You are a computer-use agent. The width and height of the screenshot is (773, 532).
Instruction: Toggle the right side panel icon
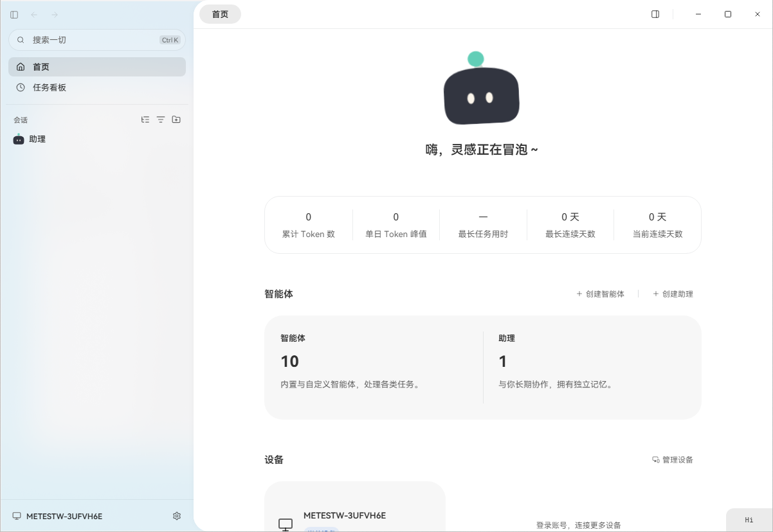tap(655, 14)
